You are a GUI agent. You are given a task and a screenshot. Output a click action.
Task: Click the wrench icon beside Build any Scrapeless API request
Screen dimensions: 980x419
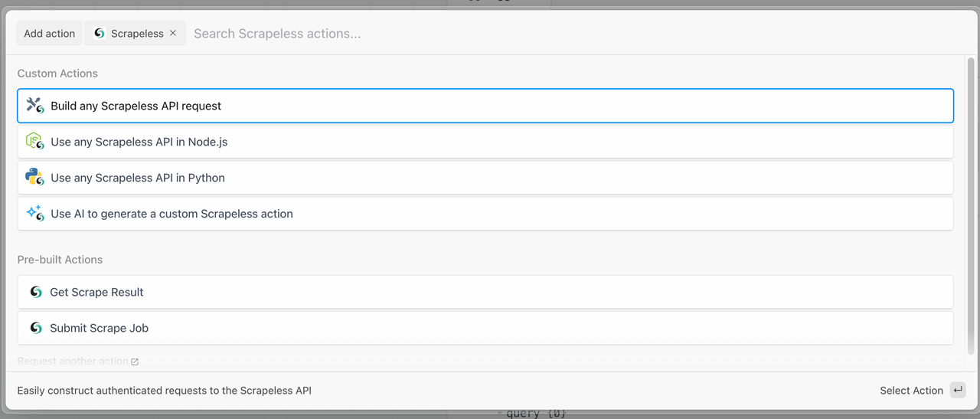pos(34,106)
